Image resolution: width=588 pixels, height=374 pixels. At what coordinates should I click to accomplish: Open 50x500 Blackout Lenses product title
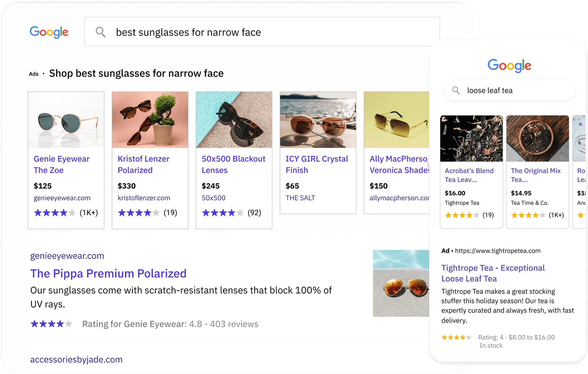click(233, 164)
